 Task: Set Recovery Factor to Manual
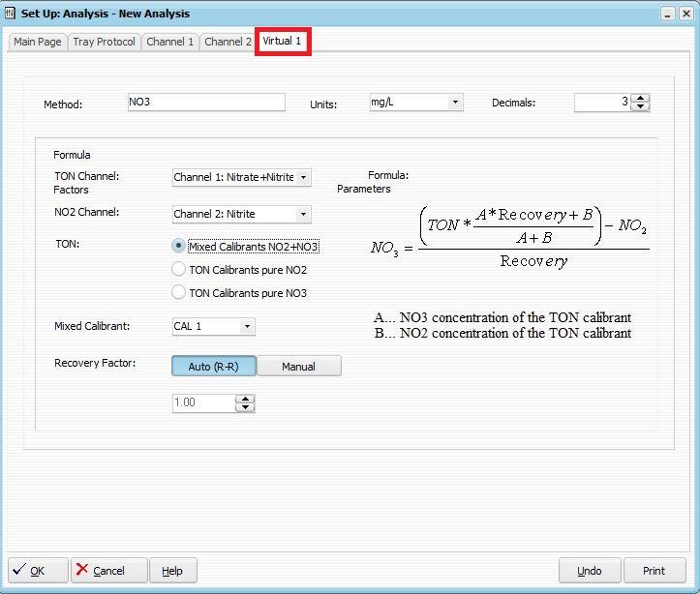pos(298,367)
